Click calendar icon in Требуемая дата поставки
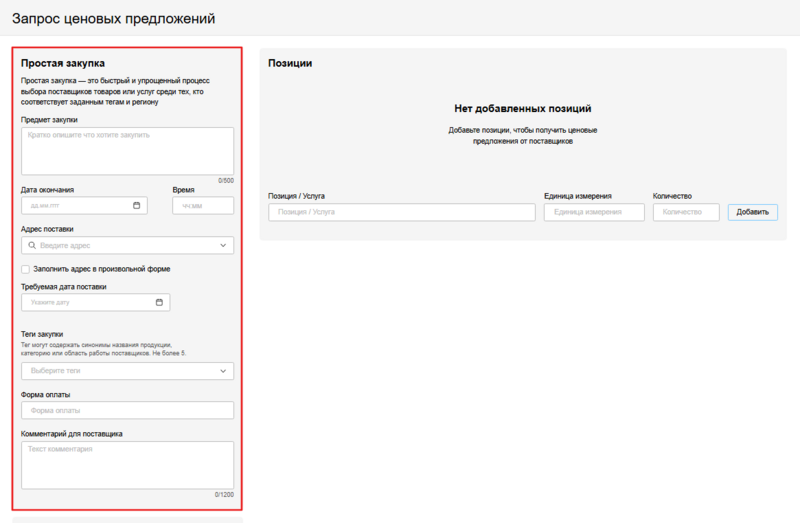800x523 pixels. [x=159, y=302]
